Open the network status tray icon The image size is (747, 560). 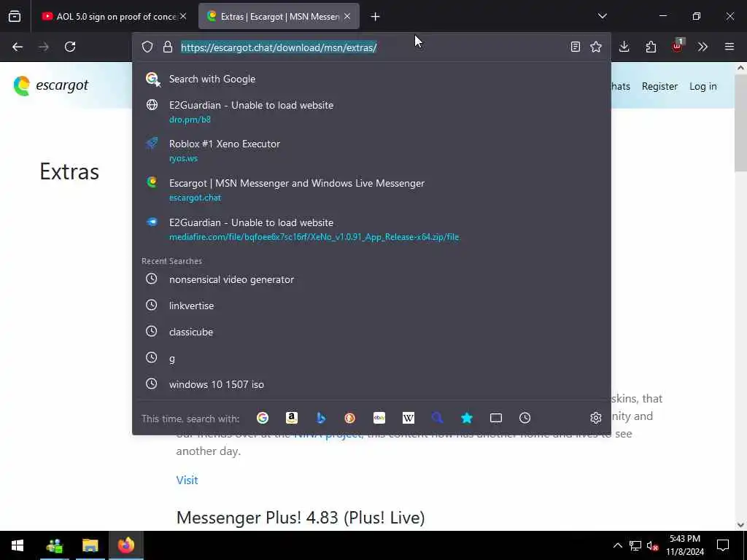click(x=635, y=545)
